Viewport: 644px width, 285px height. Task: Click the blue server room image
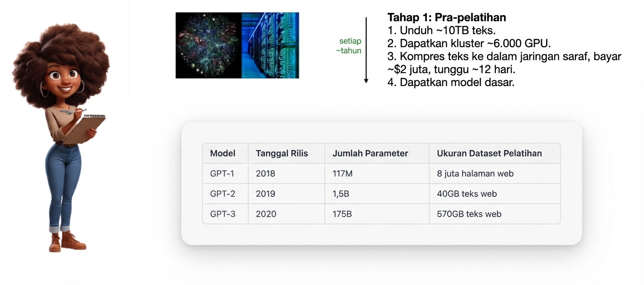270,45
